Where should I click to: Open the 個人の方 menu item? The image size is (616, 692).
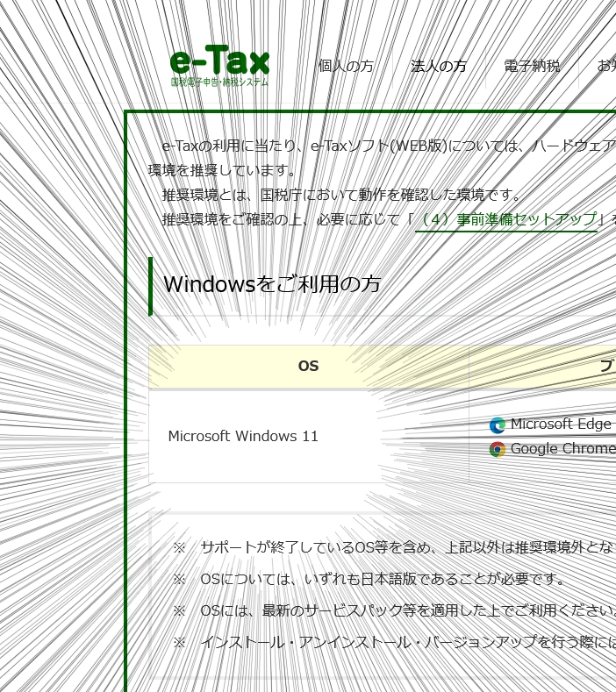(x=346, y=66)
